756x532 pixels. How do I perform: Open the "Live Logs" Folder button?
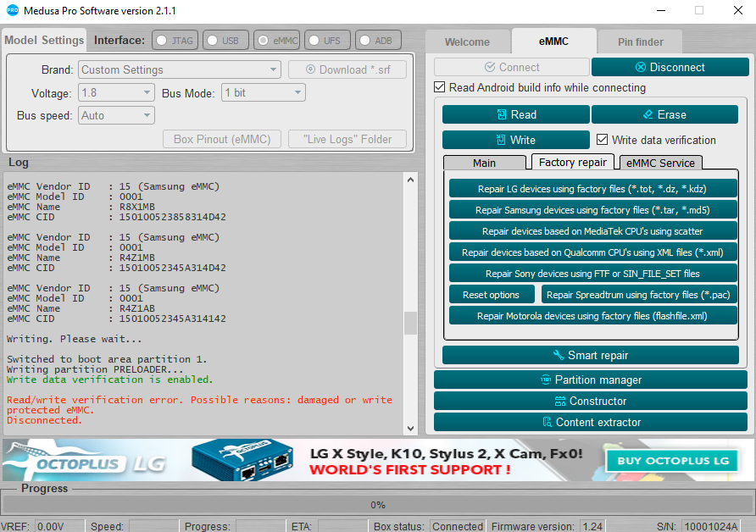point(347,139)
